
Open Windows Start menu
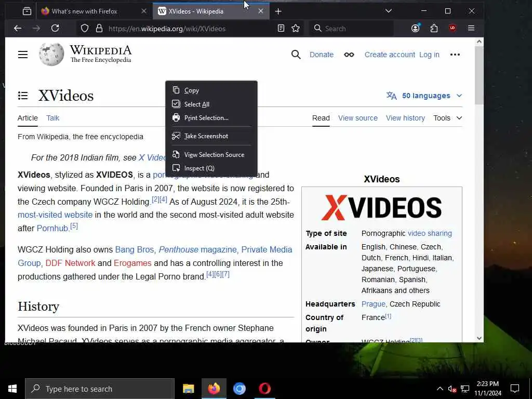tap(12, 389)
